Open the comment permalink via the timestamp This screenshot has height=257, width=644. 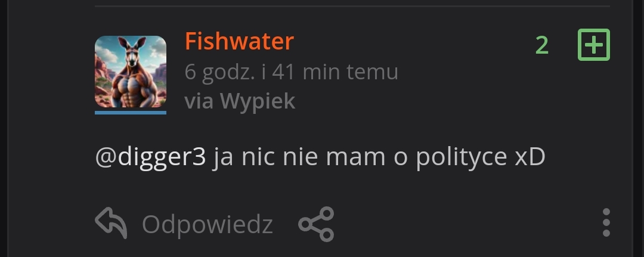291,72
